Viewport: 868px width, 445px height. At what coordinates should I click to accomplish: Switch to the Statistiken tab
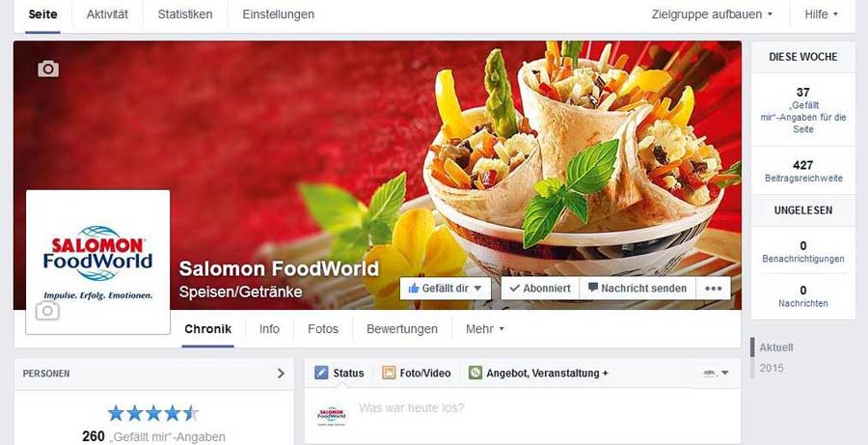click(x=185, y=14)
